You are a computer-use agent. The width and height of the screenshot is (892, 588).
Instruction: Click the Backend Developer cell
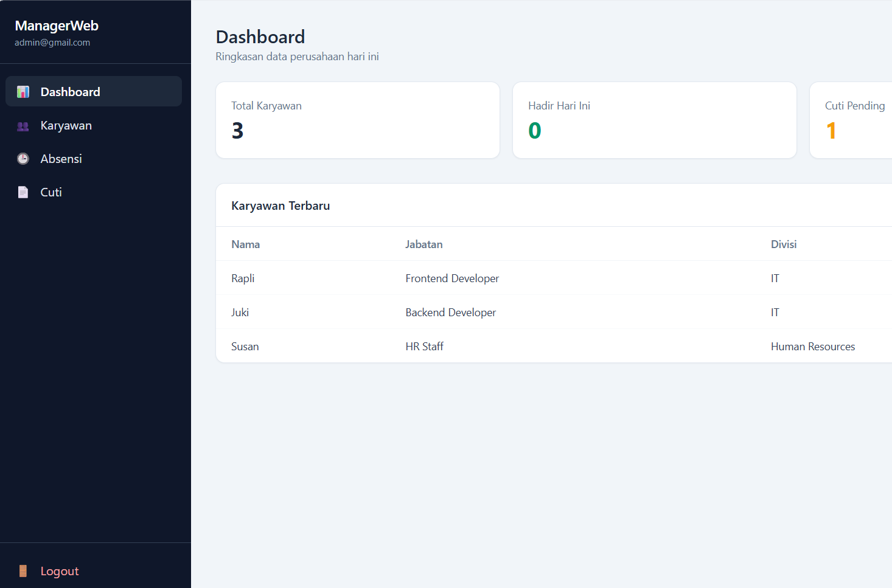(x=451, y=313)
